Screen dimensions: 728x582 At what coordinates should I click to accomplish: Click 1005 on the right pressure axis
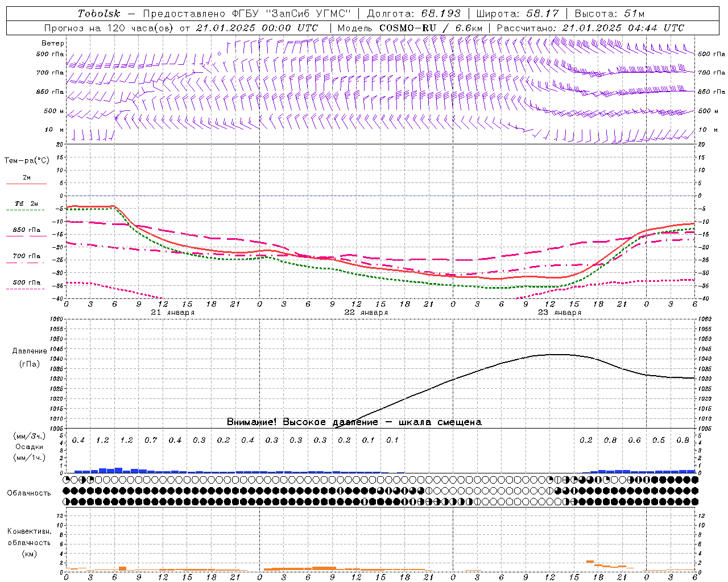pos(705,428)
